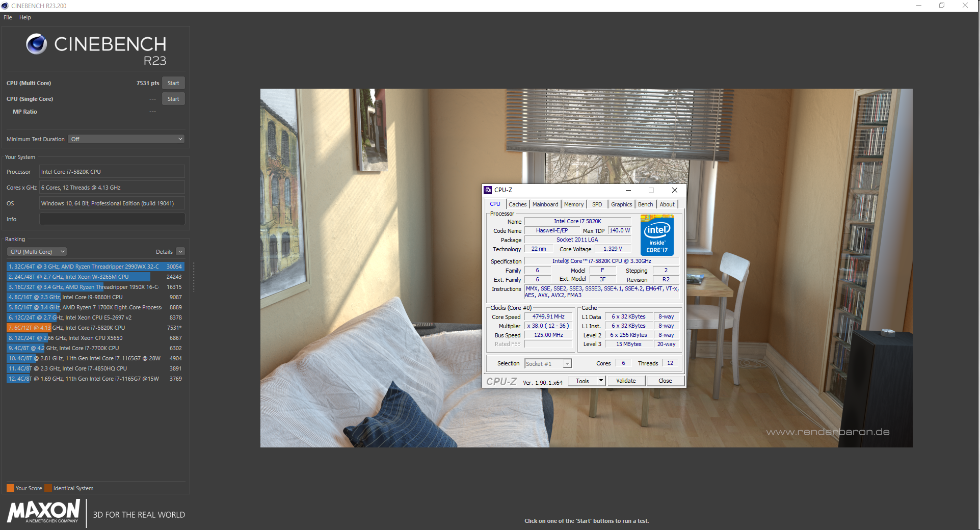Open the File menu
The height and width of the screenshot is (530, 980).
click(8, 17)
